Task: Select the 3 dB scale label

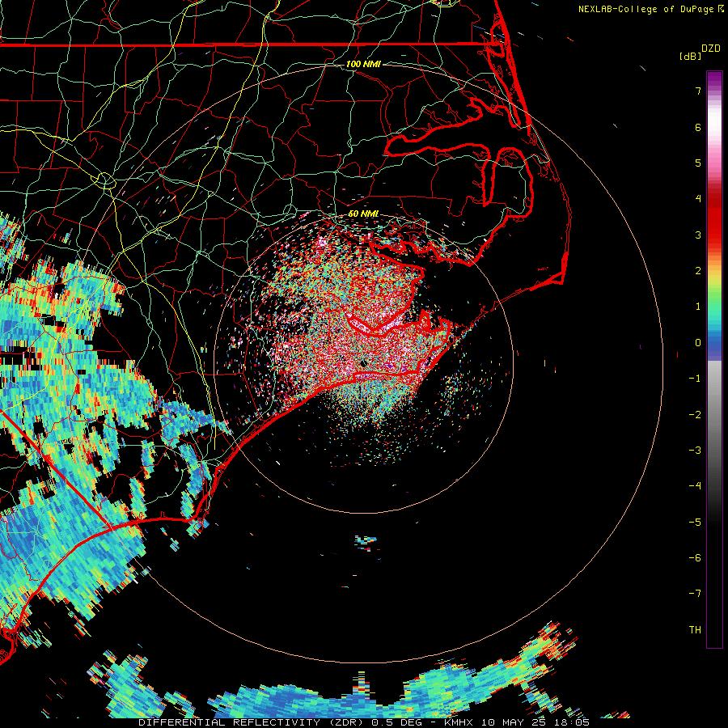Action: [x=698, y=235]
